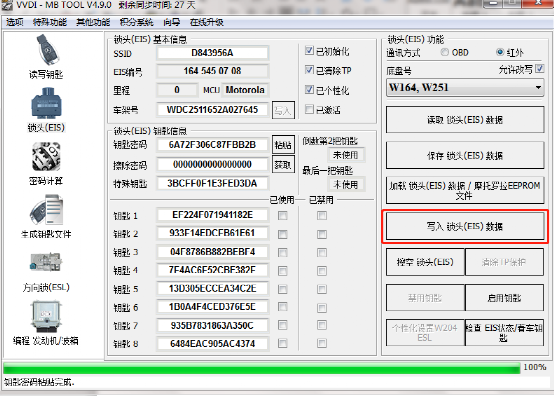Click the 钥匙 4 hash field

(212, 270)
